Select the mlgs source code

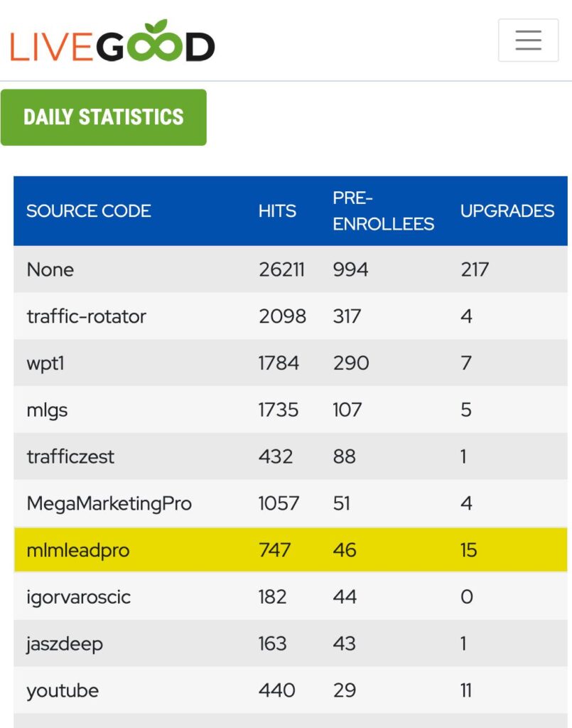tap(47, 410)
